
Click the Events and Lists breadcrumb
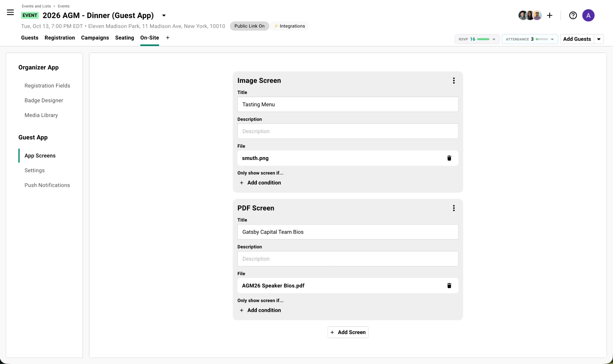[x=36, y=6]
